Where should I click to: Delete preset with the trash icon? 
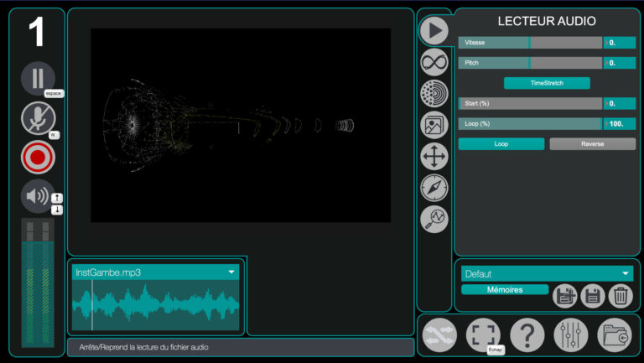[620, 295]
